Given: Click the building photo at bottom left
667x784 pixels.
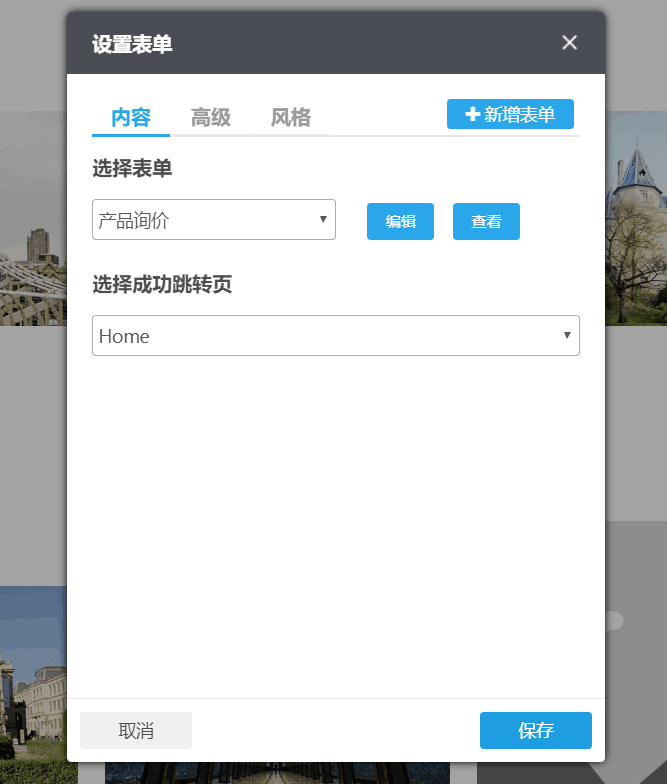Looking at the screenshot, I should 32,680.
